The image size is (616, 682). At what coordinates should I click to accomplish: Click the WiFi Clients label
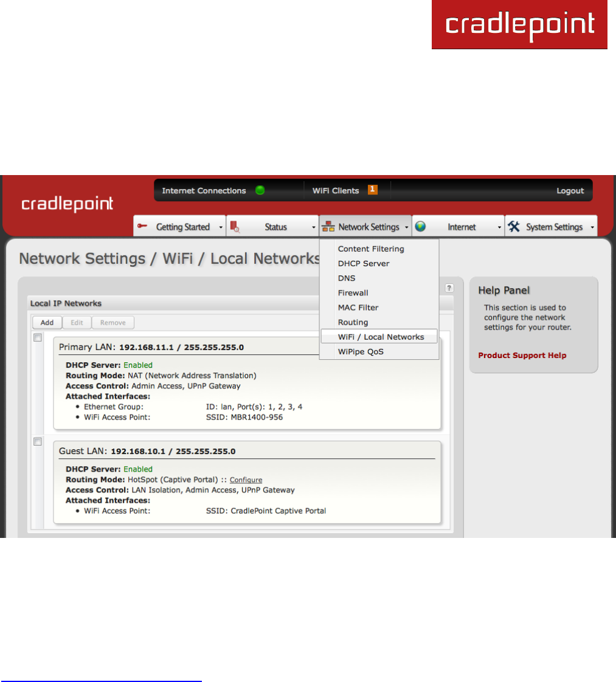click(x=336, y=190)
